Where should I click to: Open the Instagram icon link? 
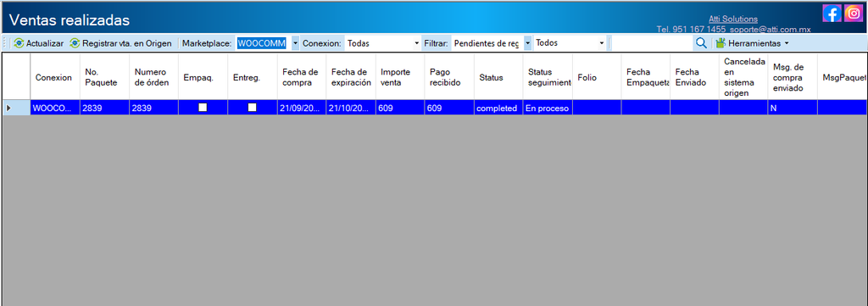[x=854, y=14]
